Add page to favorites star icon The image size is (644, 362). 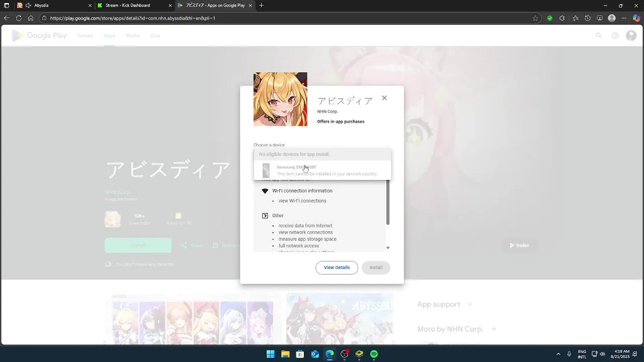535,18
